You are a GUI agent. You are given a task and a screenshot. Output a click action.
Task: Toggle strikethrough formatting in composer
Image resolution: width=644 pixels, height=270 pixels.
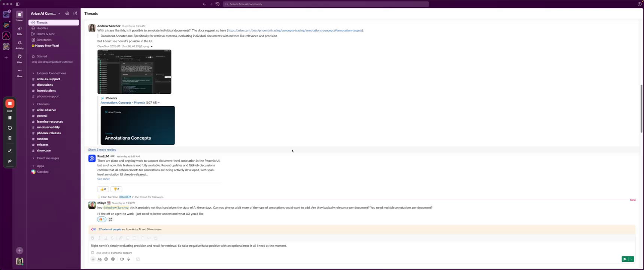[x=112, y=238]
